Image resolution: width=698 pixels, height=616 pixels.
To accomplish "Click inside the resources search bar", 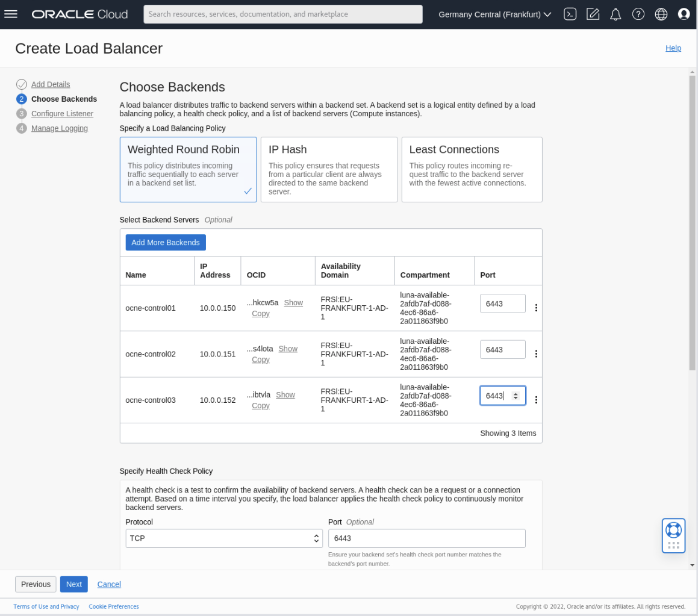I will pyautogui.click(x=282, y=14).
